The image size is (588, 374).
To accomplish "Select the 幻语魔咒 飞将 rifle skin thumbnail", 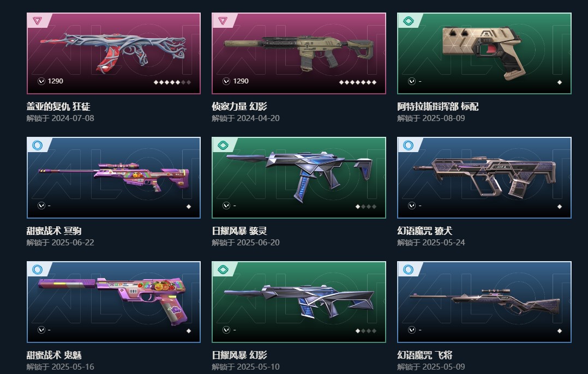I will [484, 302].
